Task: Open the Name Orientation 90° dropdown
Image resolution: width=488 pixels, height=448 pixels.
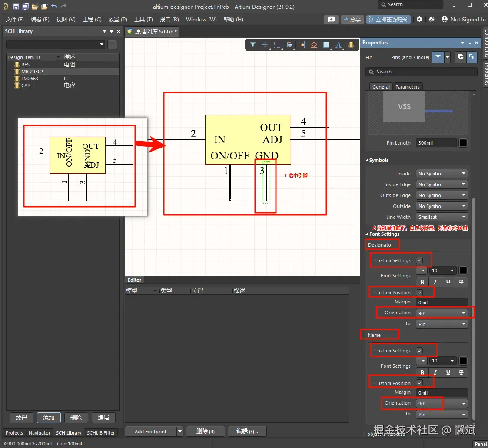Action: click(x=442, y=404)
